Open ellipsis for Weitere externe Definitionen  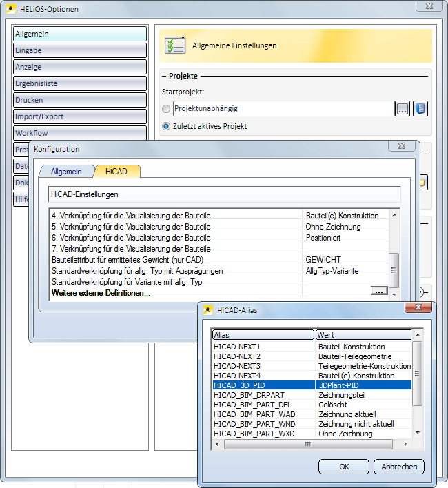point(378,292)
